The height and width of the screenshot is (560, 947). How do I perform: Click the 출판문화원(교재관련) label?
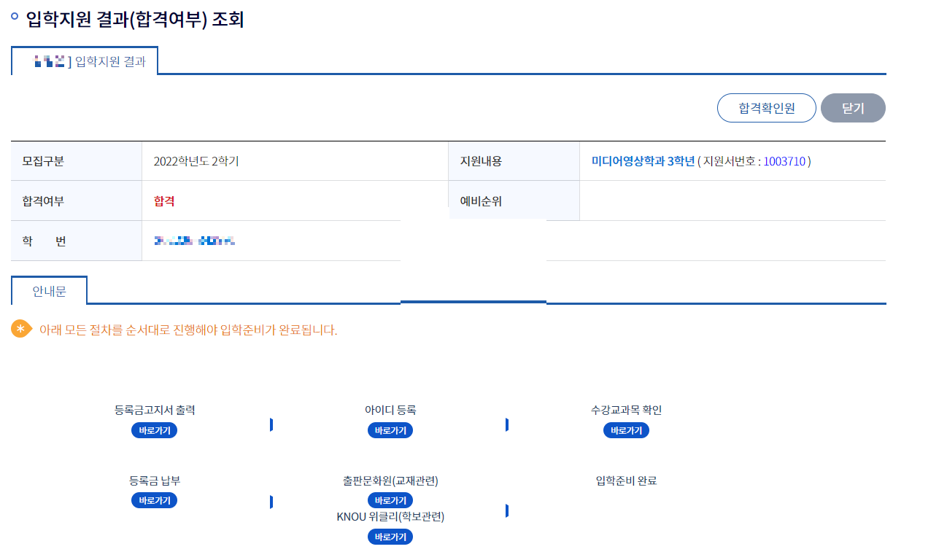390,481
